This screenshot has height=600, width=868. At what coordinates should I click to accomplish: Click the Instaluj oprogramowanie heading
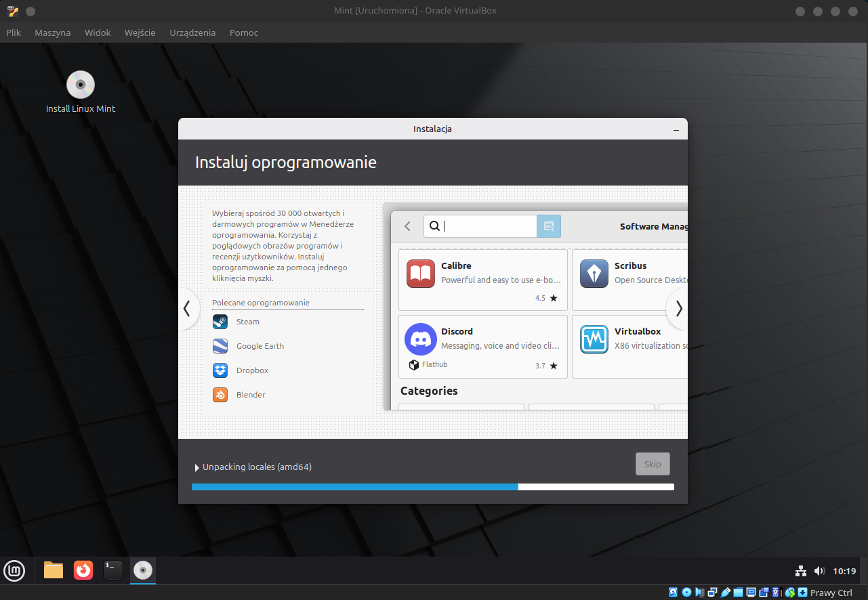(286, 163)
